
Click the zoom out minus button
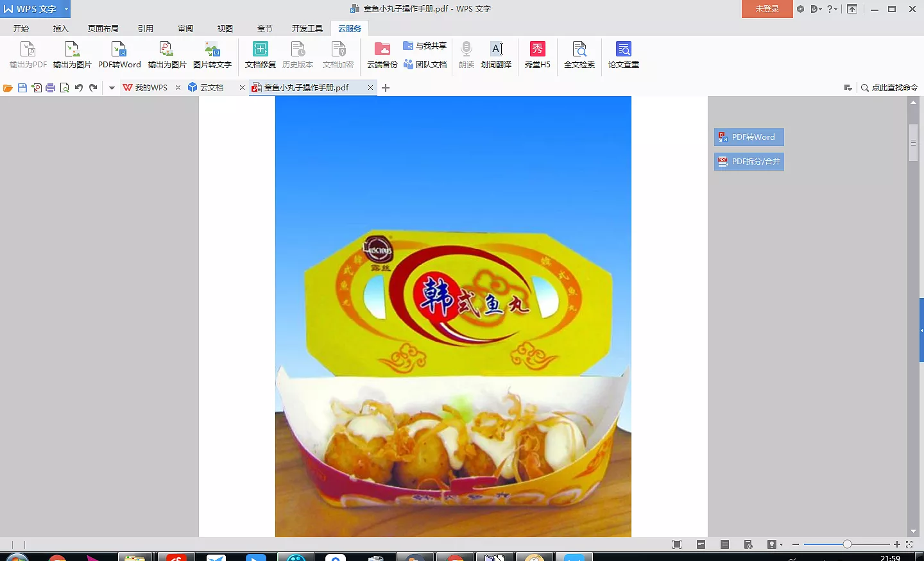point(796,544)
